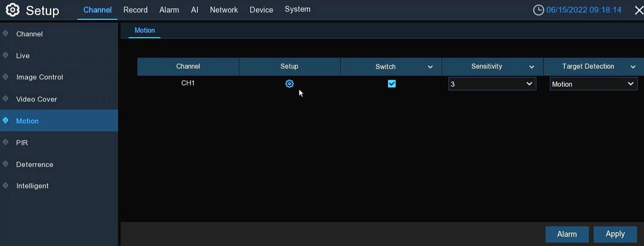Select the Motion sub-tab
This screenshot has width=644, height=246.
pyautogui.click(x=145, y=31)
